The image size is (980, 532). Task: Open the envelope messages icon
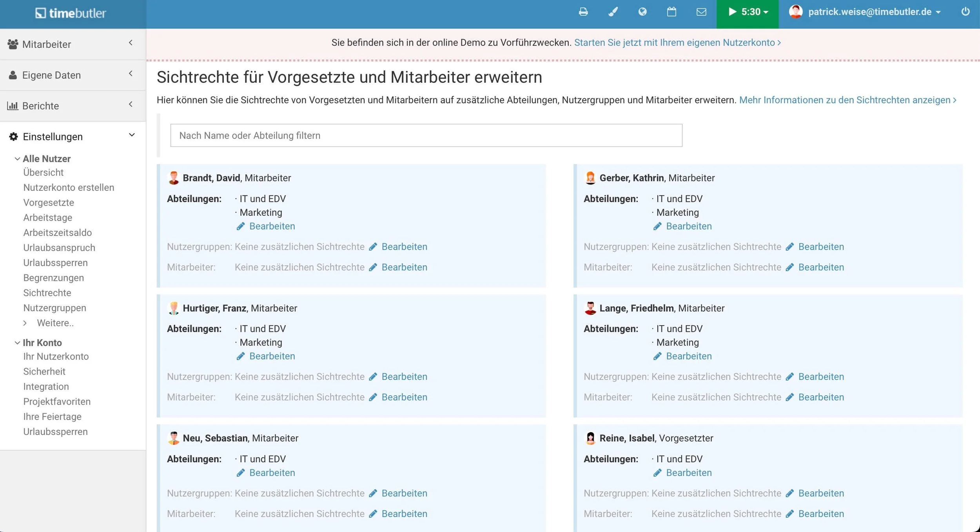click(x=701, y=12)
